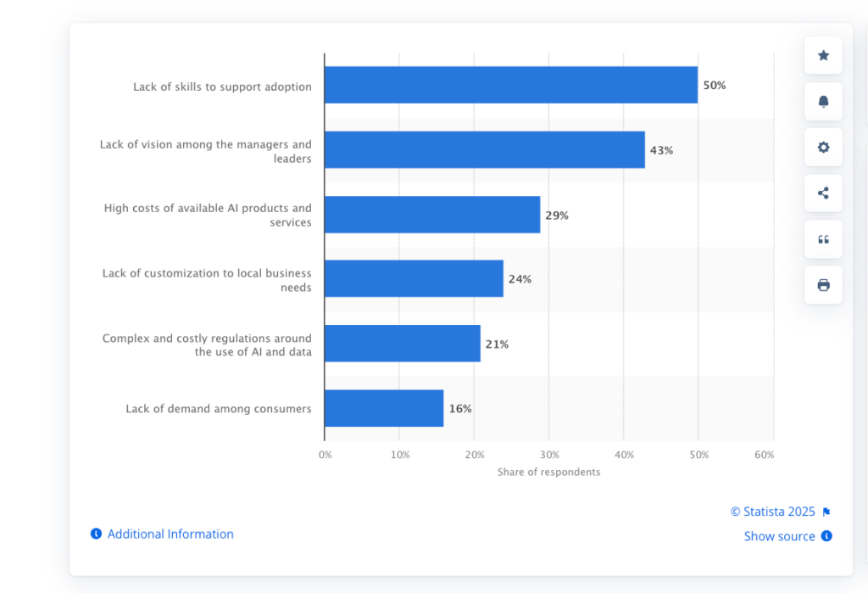Click the bell notification alert icon

[823, 102]
